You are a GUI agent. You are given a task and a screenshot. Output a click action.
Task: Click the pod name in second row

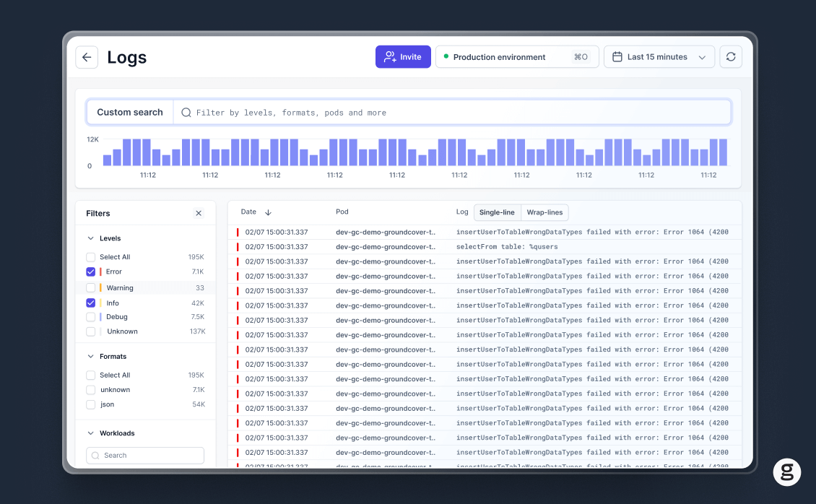click(386, 246)
